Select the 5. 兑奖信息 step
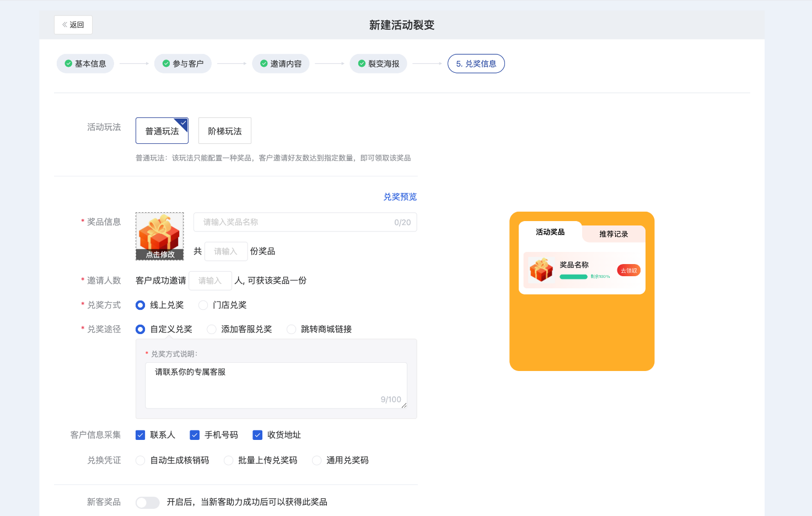 click(476, 63)
